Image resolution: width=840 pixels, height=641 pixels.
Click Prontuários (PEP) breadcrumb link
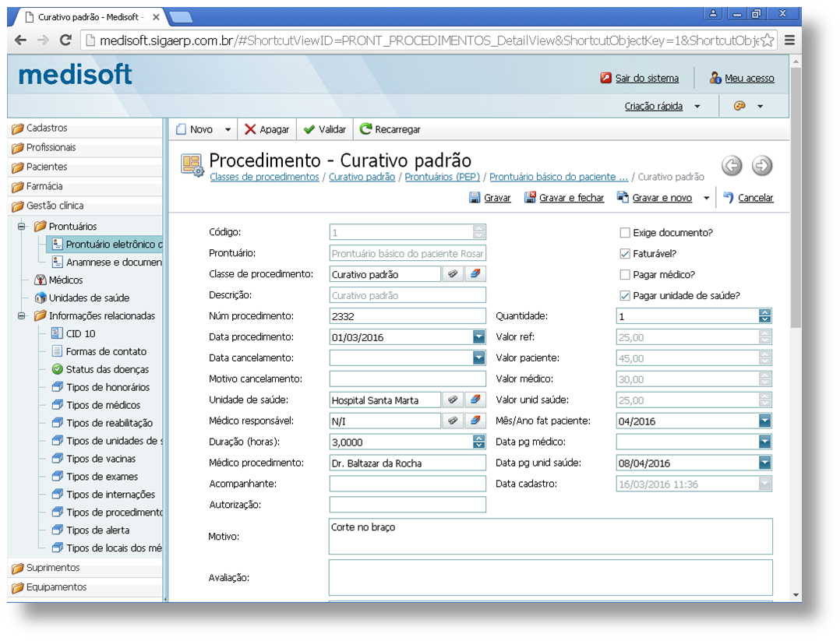442,178
